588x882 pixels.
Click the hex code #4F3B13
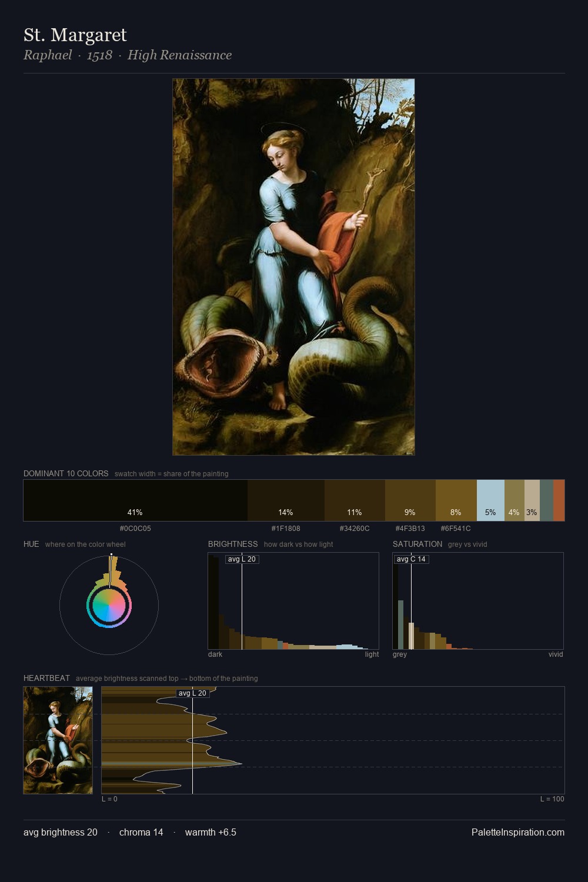410,529
